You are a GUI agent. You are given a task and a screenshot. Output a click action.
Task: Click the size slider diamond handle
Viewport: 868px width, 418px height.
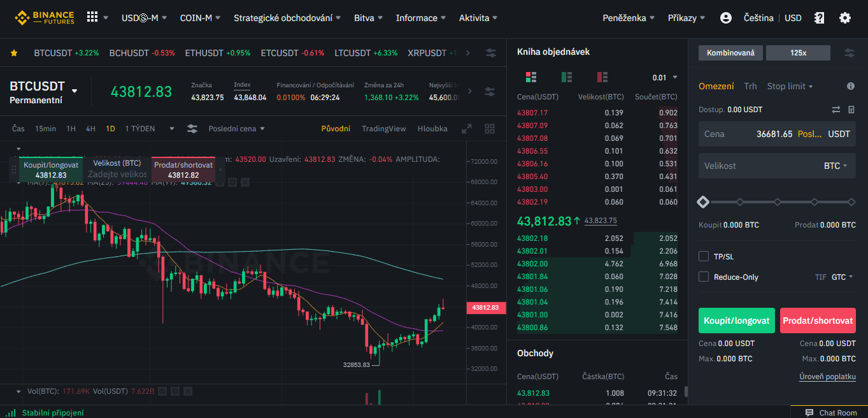click(703, 202)
